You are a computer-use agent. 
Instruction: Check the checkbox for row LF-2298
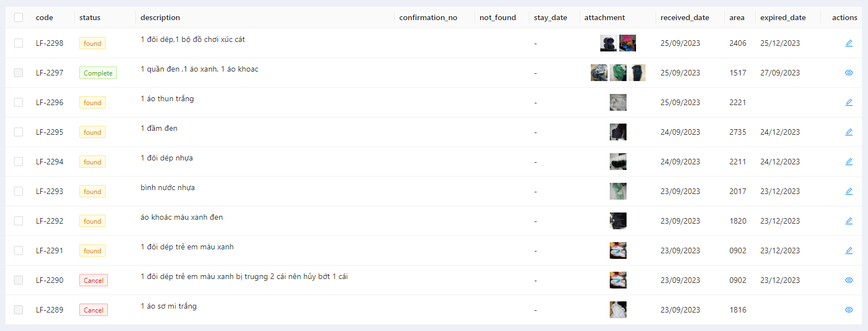click(18, 43)
